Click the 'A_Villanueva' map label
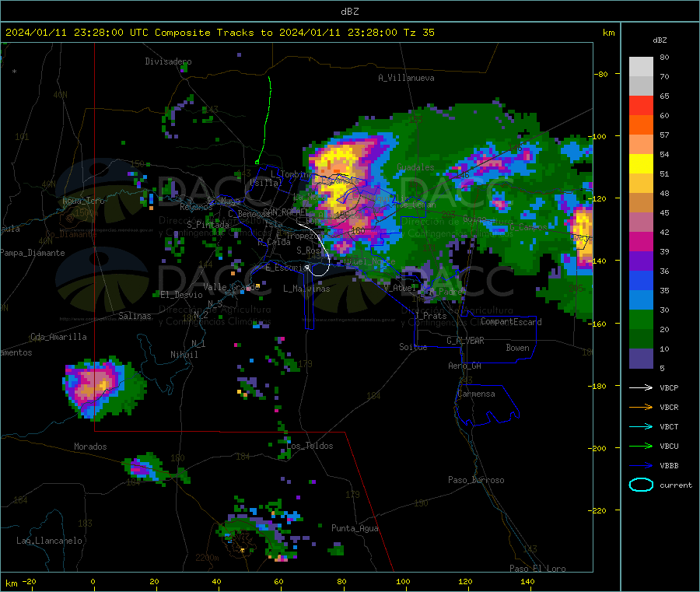The width and height of the screenshot is (700, 592). [x=406, y=78]
